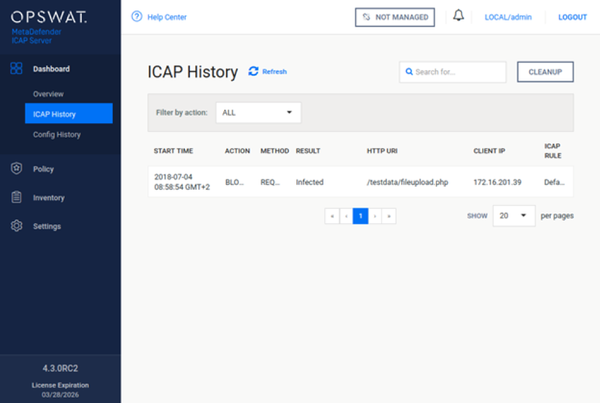Viewport: 600px width, 403px height.
Task: Go to page 1 in pagination
Action: (360, 215)
